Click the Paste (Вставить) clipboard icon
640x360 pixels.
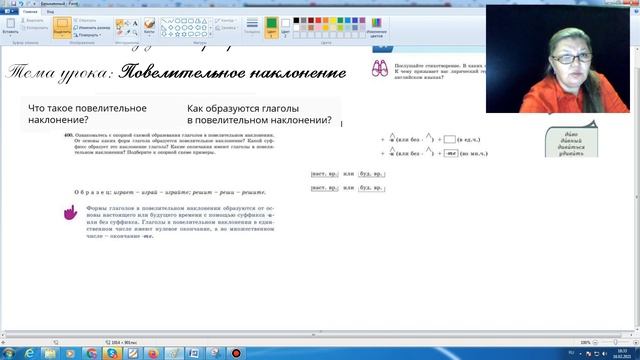(x=10, y=23)
